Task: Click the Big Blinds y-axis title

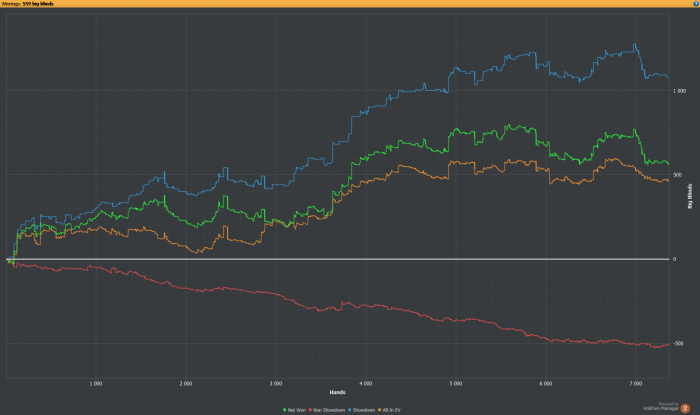Action: [690, 196]
